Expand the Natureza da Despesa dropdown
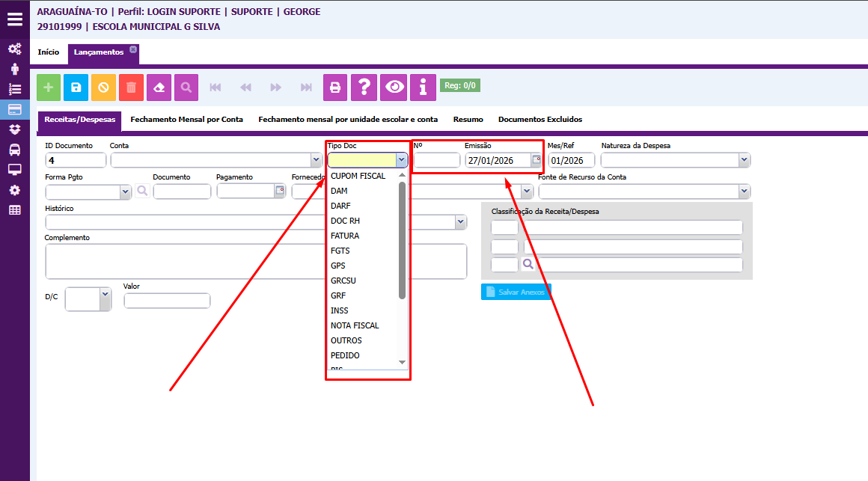The height and width of the screenshot is (481, 868). tap(744, 160)
